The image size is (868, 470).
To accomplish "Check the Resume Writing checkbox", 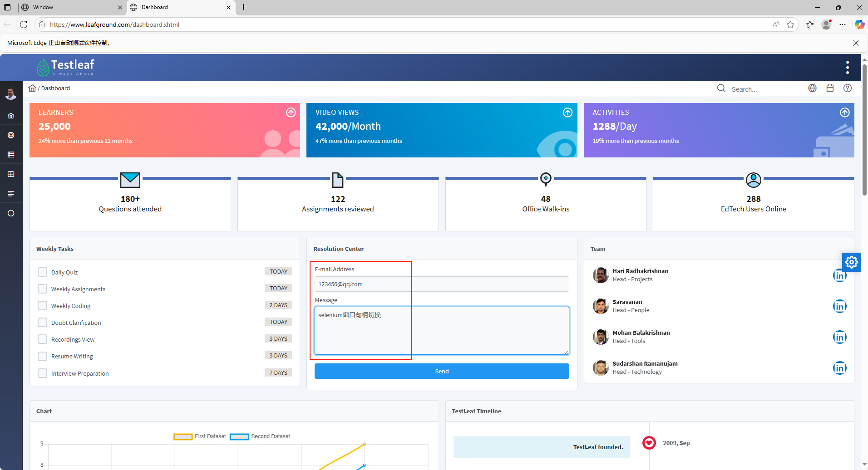I will 42,356.
